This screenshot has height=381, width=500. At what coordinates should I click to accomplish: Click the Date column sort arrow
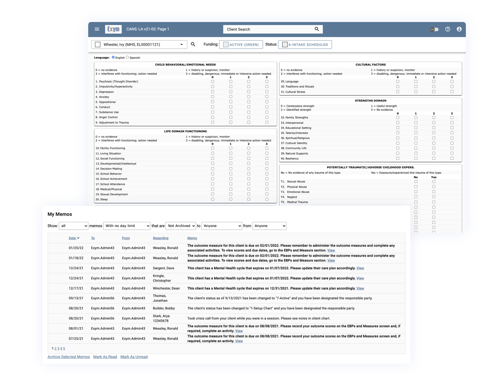tap(78, 238)
